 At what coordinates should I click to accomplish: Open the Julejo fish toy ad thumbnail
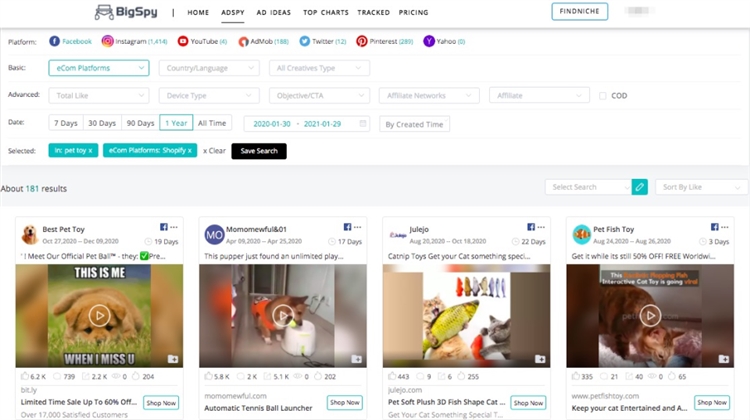[x=466, y=316]
